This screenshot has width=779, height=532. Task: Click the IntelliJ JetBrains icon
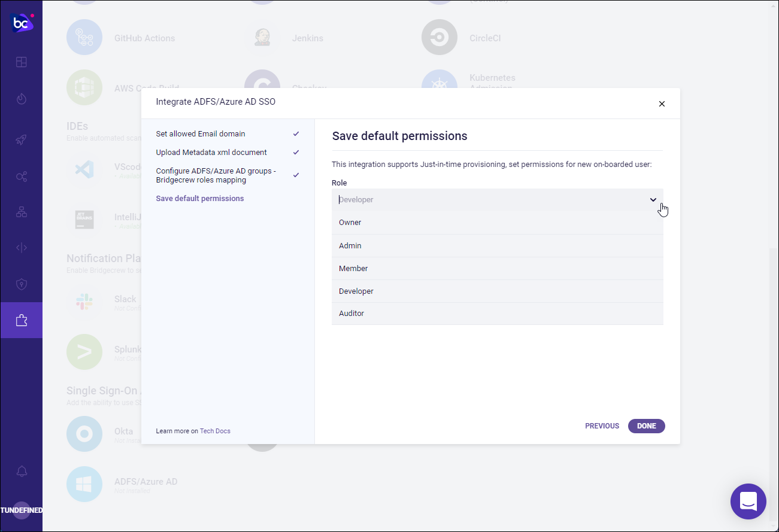[x=84, y=220]
